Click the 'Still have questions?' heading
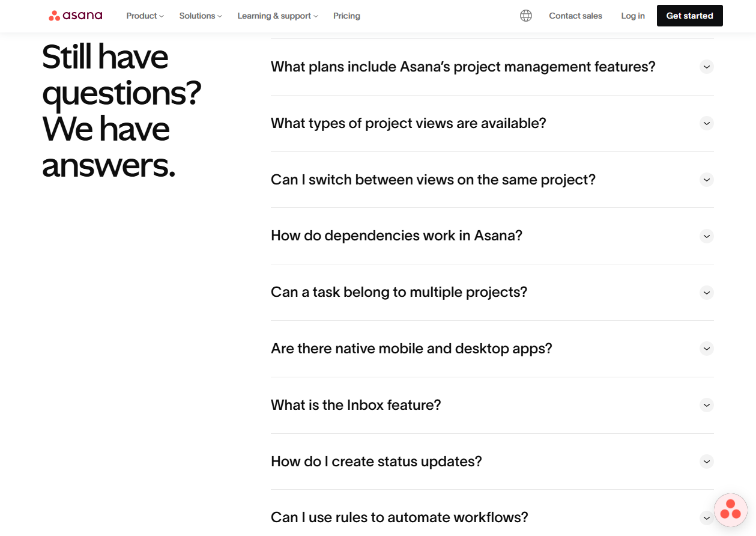The width and height of the screenshot is (756, 536). (120, 111)
